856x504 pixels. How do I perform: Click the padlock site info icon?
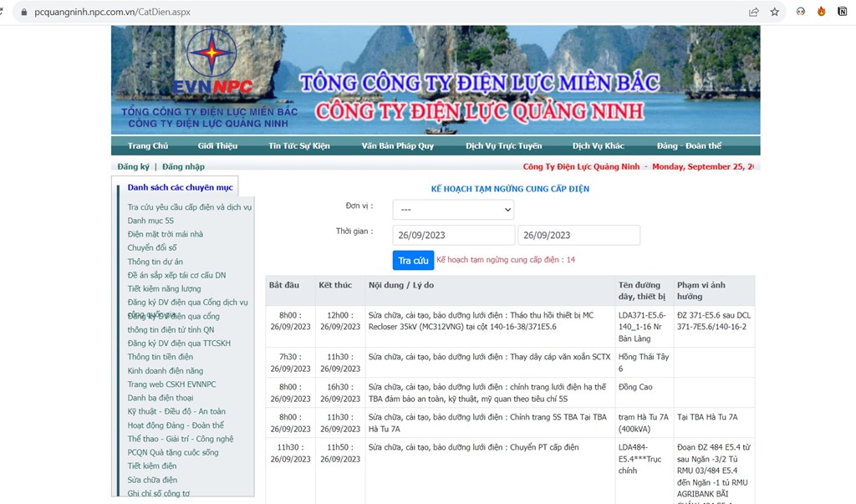[23, 12]
